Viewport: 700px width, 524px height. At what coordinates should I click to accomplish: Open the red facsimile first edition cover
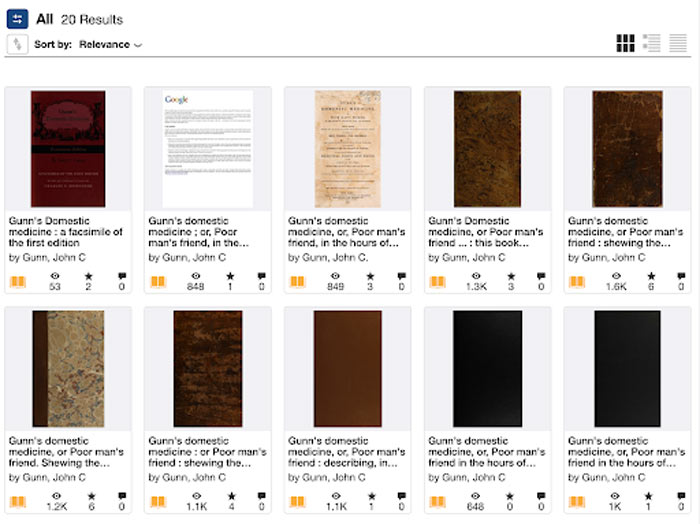[68, 149]
